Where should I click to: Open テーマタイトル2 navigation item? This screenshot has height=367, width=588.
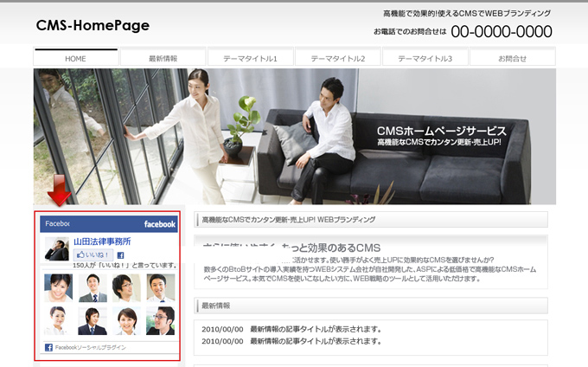point(337,58)
